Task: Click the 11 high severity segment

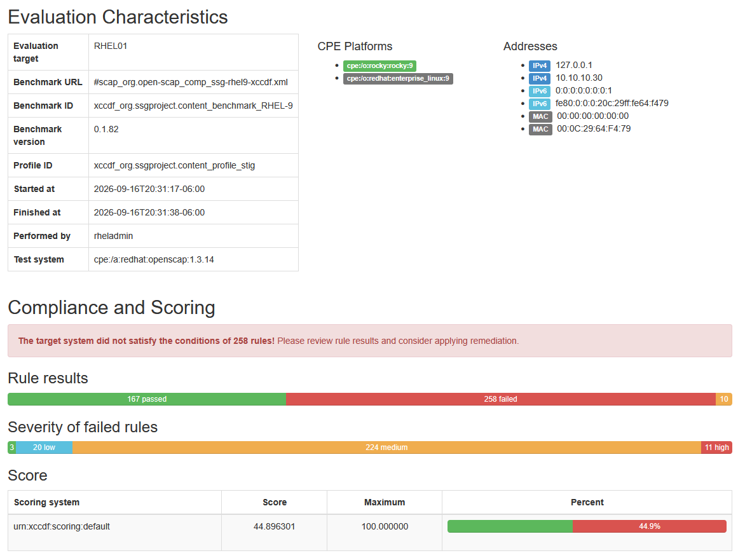Action: (716, 447)
